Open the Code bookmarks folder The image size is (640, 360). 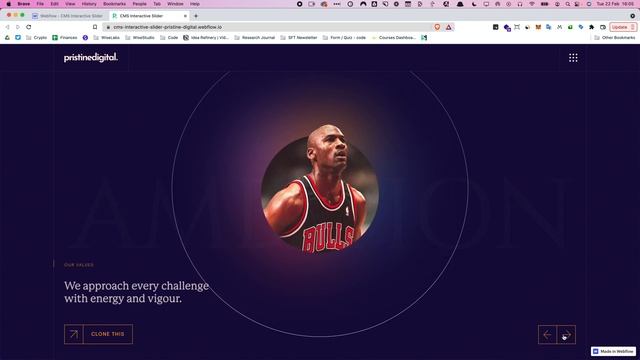click(169, 38)
